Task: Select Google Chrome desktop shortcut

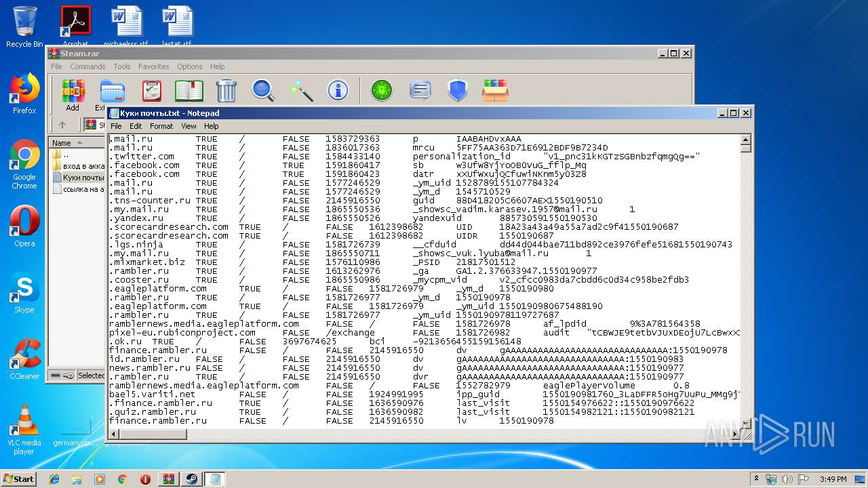Action: coord(24,165)
